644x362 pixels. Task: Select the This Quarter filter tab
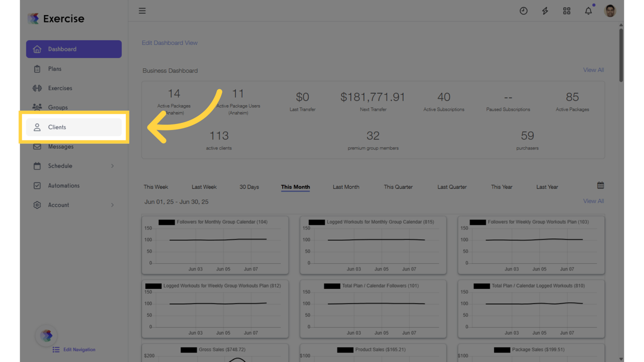coord(398,187)
